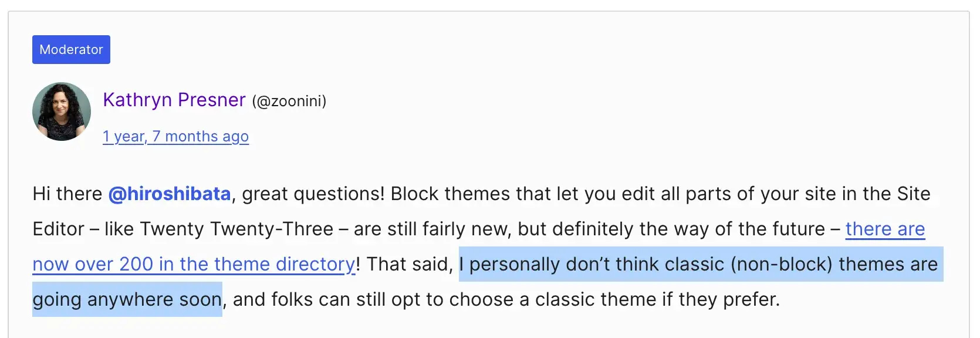Image resolution: width=980 pixels, height=338 pixels.
Task: Click highlighted 'I personally don't think classic' text
Action: 592,264
